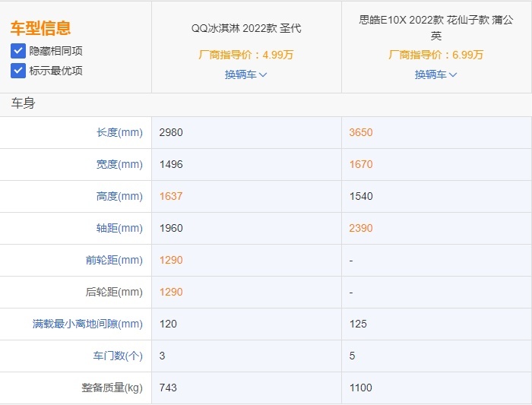Screen dimensions: 532x405
Task: Open 换辆车 dropdown under QQ冰淇淋
Action: (246, 74)
